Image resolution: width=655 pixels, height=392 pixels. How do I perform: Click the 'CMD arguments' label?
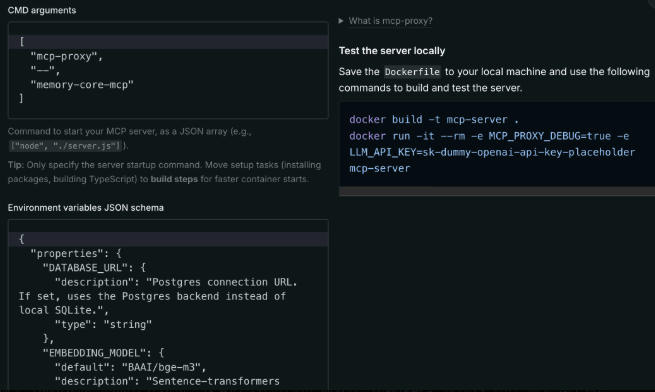(x=42, y=10)
